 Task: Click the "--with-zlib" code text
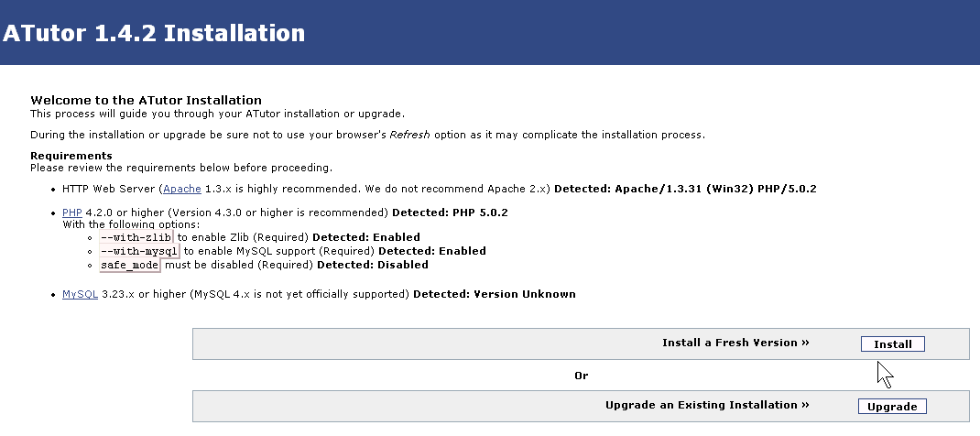point(136,237)
